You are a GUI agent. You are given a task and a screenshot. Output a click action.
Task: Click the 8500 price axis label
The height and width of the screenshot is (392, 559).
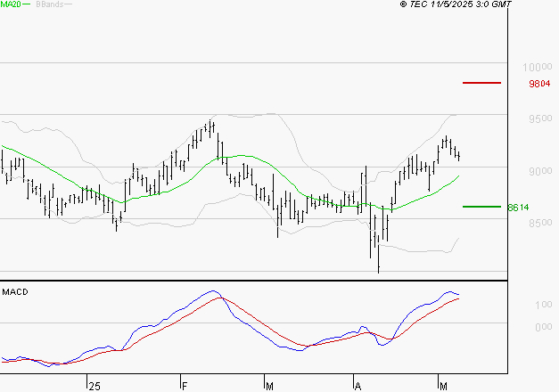point(540,223)
